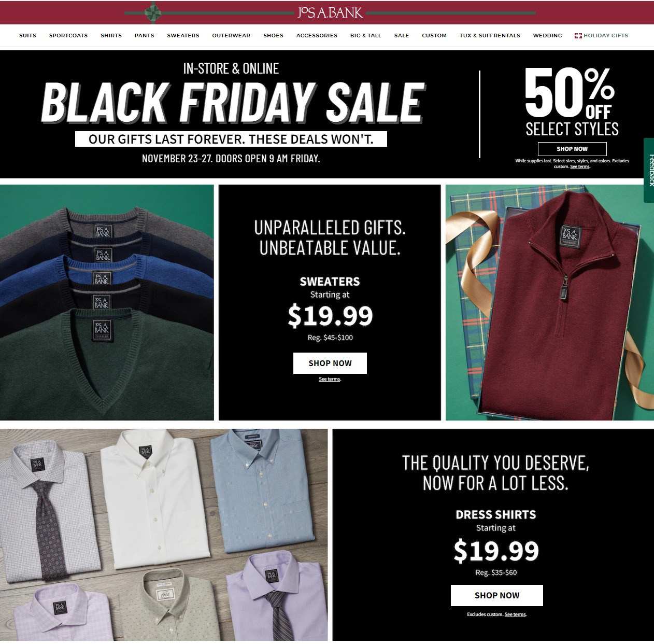Click the gift icon beside Holiday Gifts

(578, 36)
